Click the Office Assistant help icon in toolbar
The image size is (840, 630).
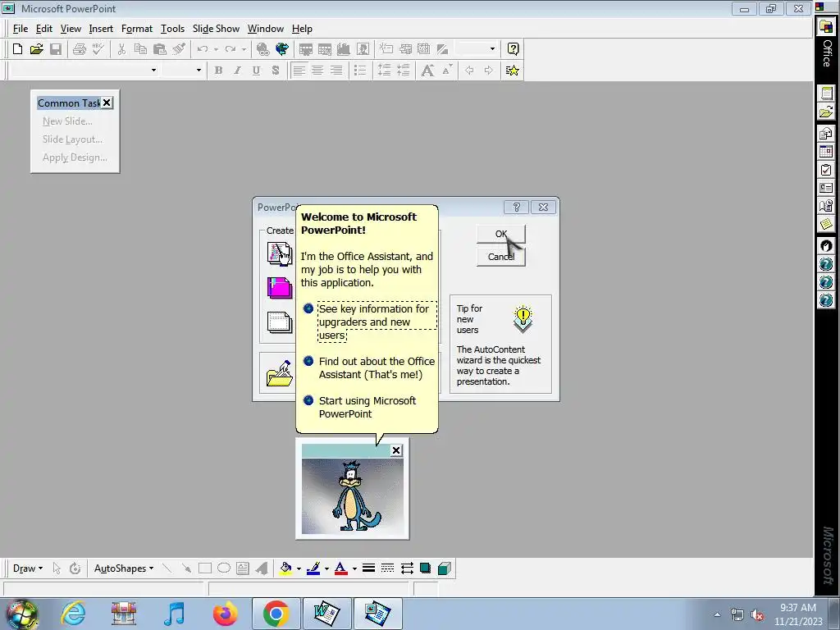click(513, 49)
